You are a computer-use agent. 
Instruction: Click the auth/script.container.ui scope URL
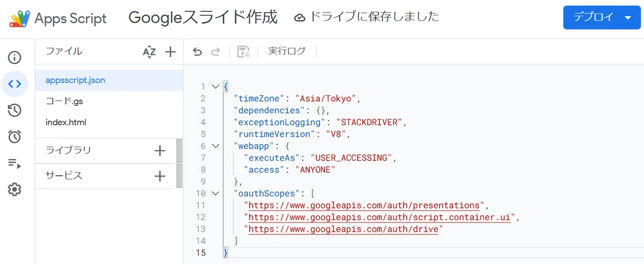[x=379, y=217]
